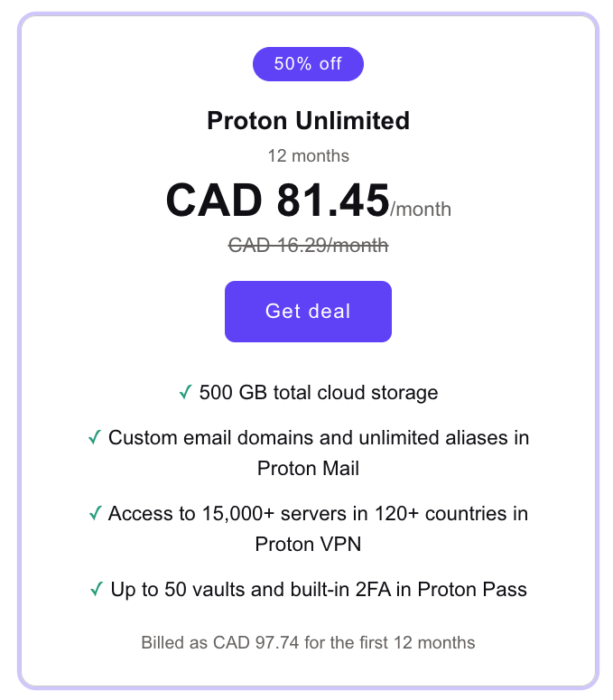
Task: Click the Proton Mail text
Action: (308, 468)
